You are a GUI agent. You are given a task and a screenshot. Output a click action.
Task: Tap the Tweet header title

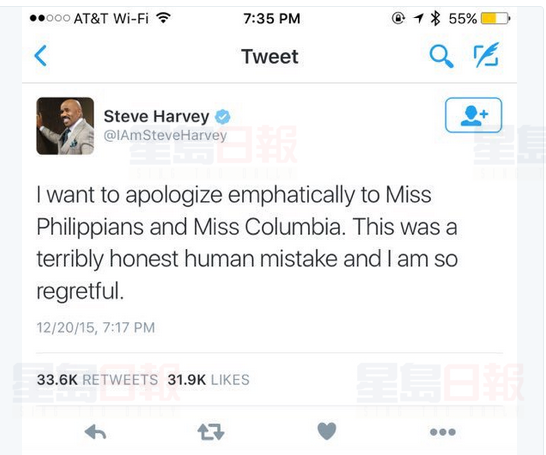(x=270, y=56)
